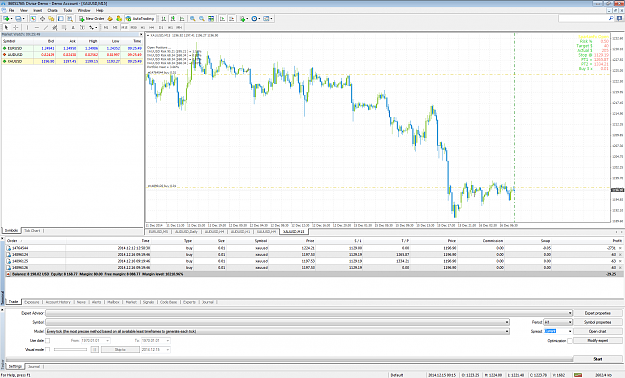Open the Charts menu

click(53, 10)
